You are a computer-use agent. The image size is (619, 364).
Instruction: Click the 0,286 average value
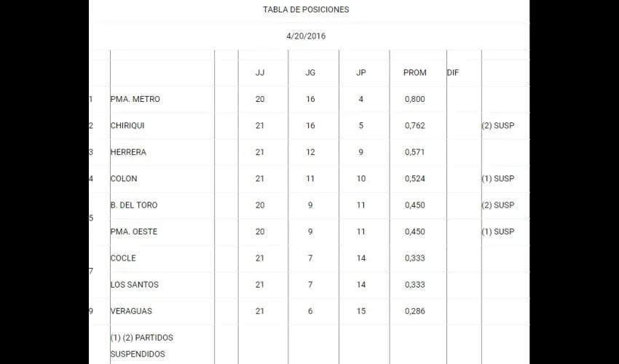(414, 311)
